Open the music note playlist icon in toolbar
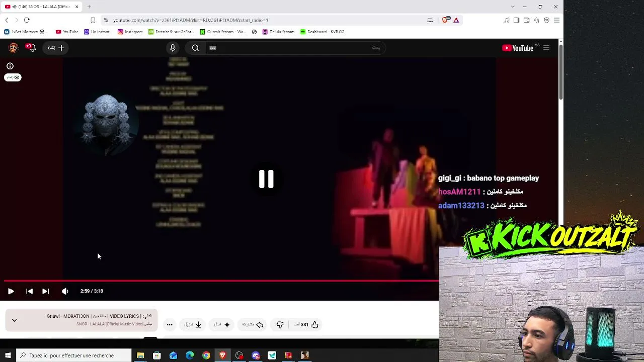Viewport: 644px width, 362px height. click(x=507, y=20)
